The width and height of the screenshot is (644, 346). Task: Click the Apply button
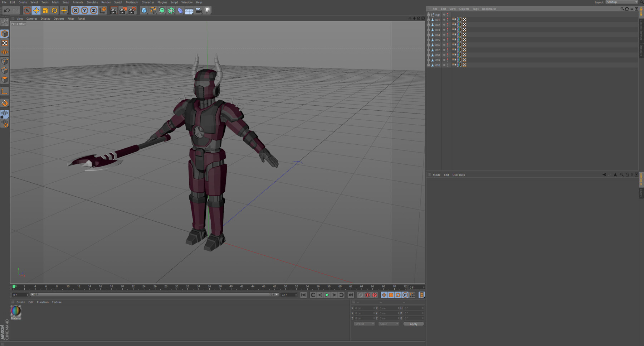[x=413, y=324]
